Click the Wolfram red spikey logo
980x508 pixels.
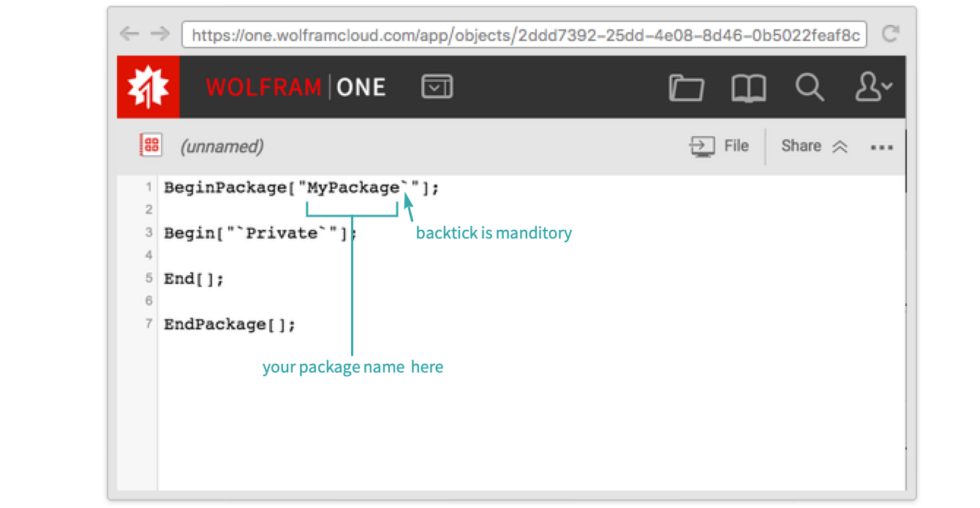click(x=148, y=87)
